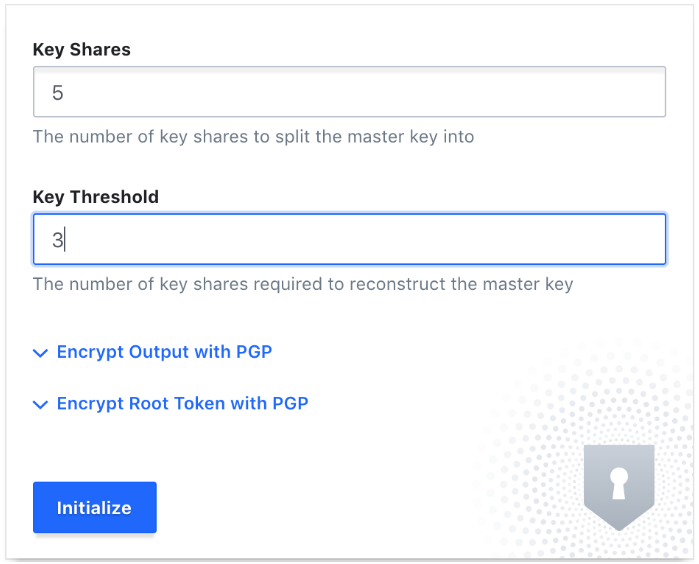This screenshot has height=564, width=699.
Task: Click the chevron beside Encrypt Output with PGP
Action: [x=41, y=353]
